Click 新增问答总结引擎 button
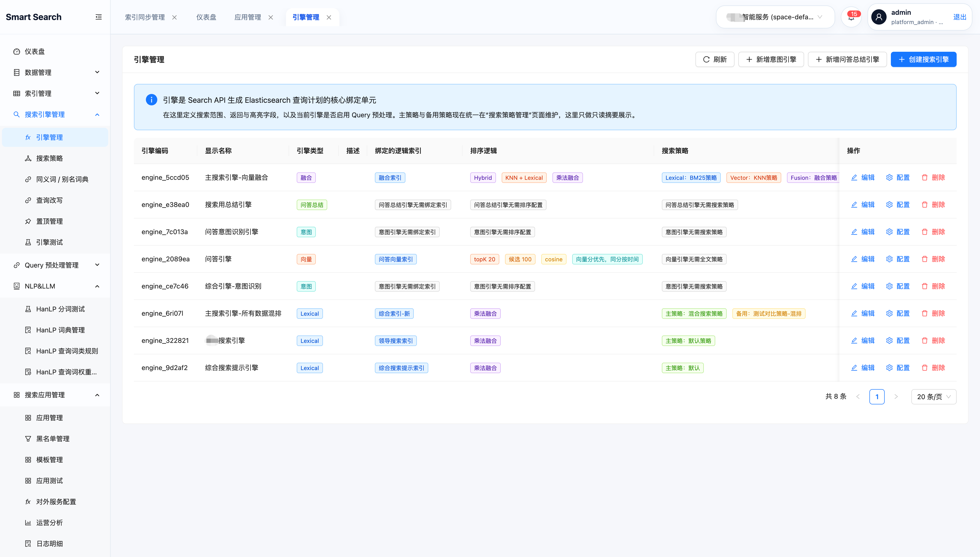 (847, 59)
